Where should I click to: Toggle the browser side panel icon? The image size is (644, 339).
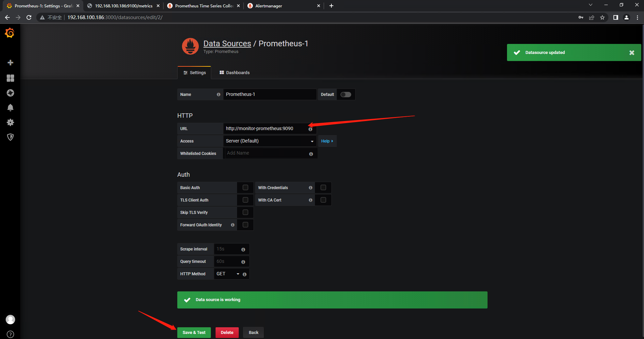[615, 17]
